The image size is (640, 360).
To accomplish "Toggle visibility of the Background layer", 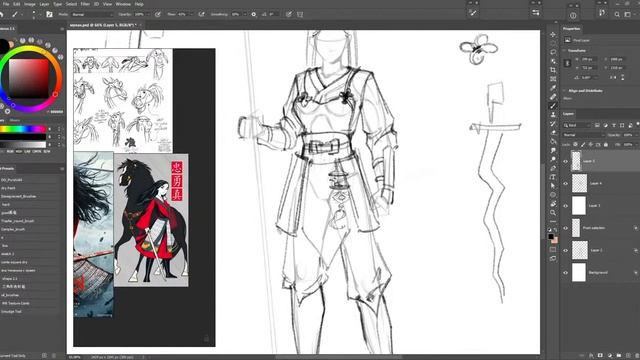I will (565, 273).
